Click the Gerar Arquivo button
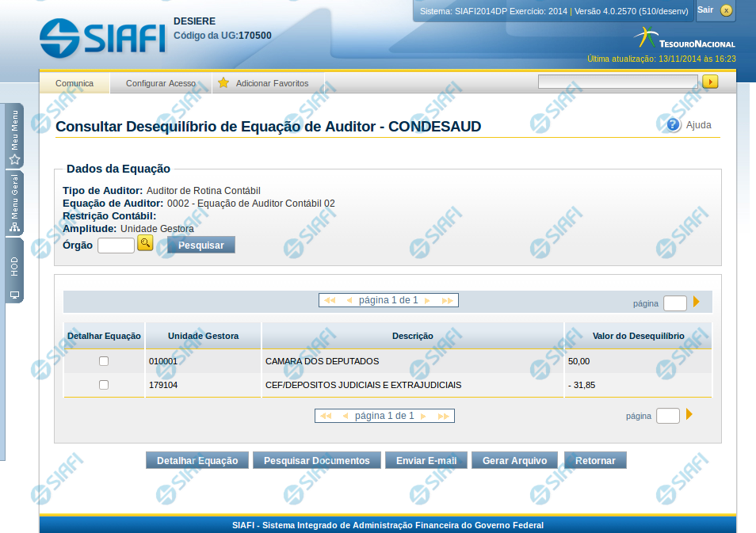This screenshot has width=756, height=533. pyautogui.click(x=514, y=460)
